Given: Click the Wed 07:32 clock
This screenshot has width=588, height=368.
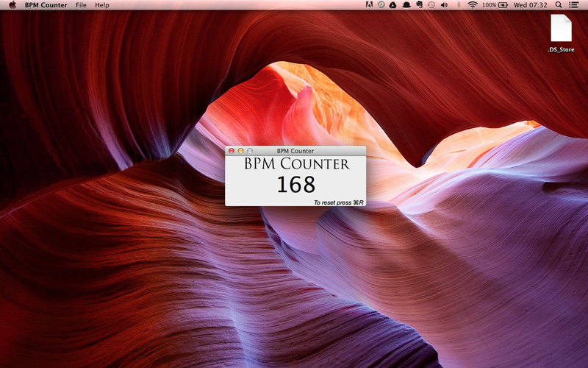Looking at the screenshot, I should pyautogui.click(x=530, y=5).
